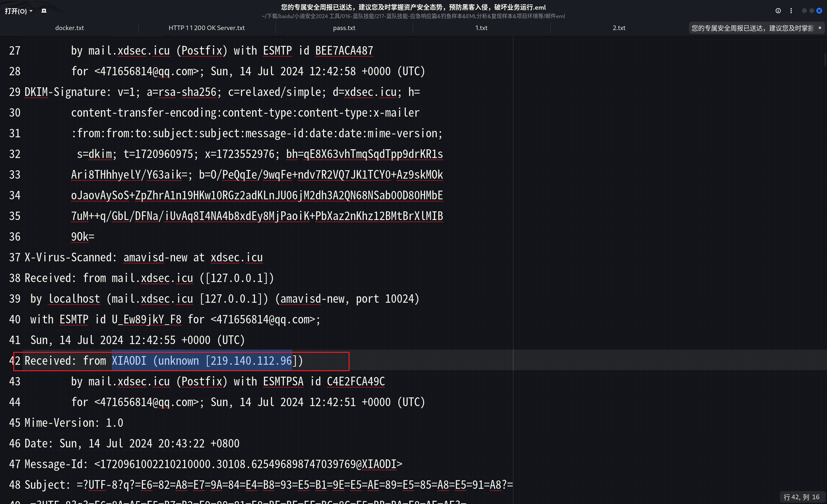Open the three-dot main menu
This screenshot has height=504, width=827.
(x=791, y=11)
